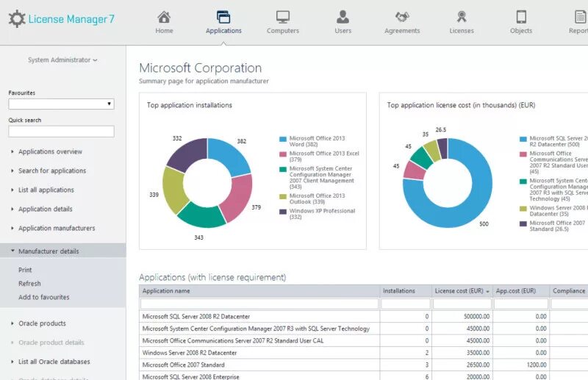
Task: Click Add to favourites link
Action: pyautogui.click(x=44, y=297)
